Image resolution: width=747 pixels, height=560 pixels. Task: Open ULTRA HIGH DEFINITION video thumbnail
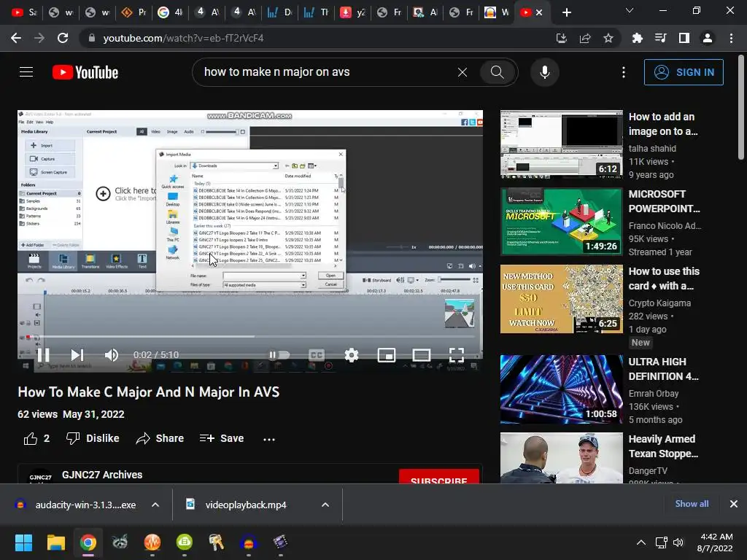tap(561, 389)
